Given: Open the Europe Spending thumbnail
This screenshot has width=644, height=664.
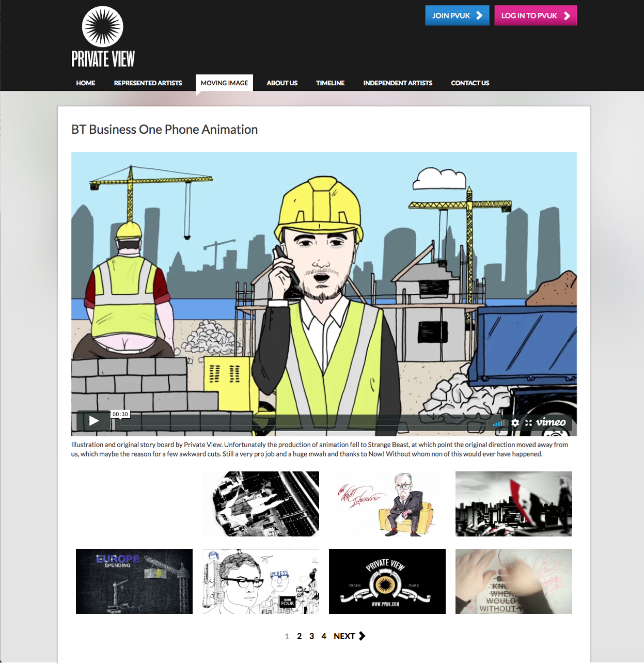Looking at the screenshot, I should [x=134, y=581].
